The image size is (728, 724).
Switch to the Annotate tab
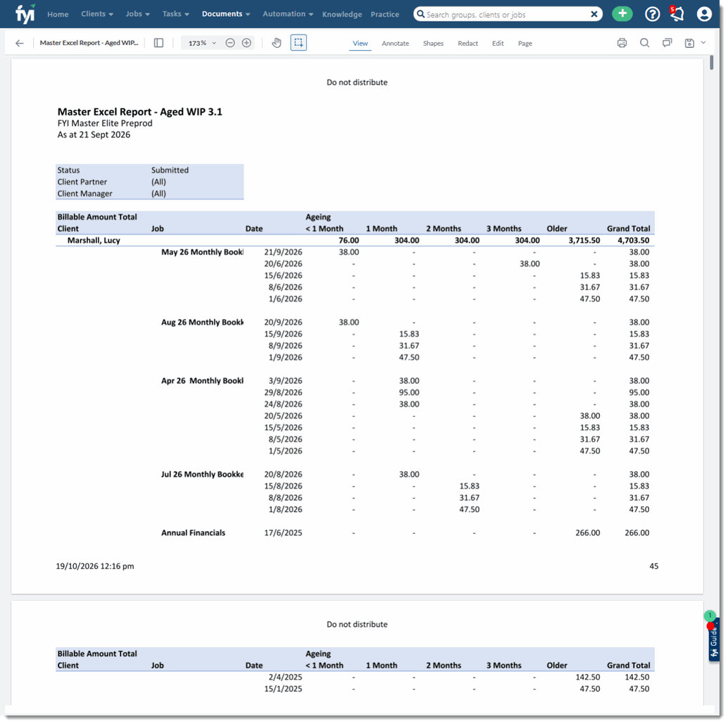(x=395, y=43)
